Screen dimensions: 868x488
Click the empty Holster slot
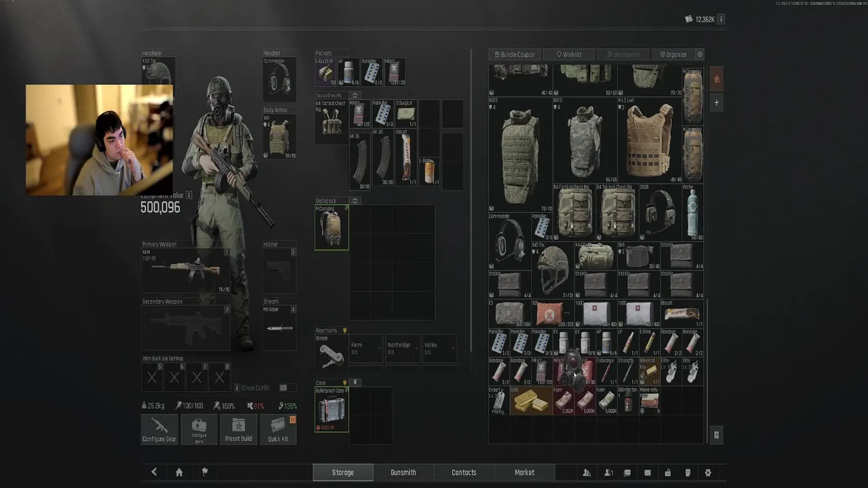tap(279, 270)
